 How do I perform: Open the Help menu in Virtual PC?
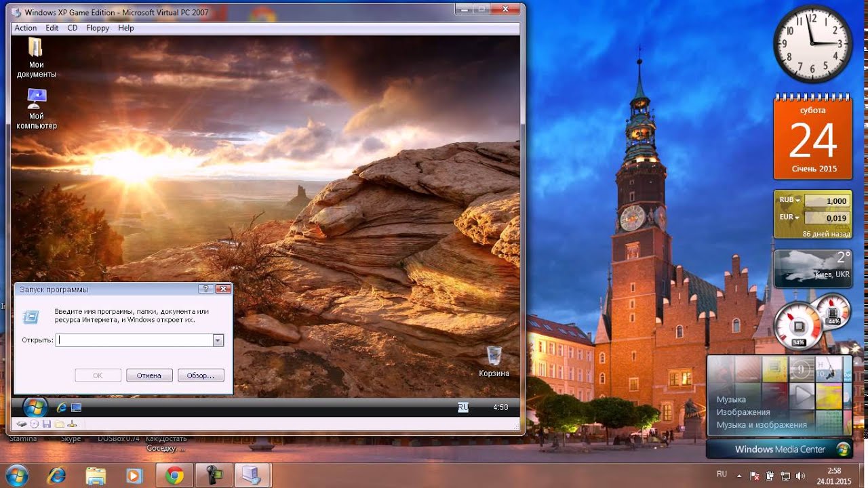point(126,28)
